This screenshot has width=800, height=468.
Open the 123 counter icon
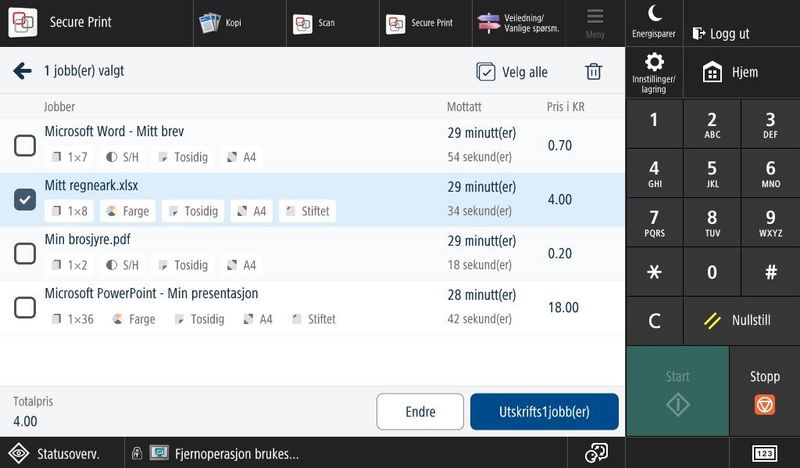coord(764,453)
